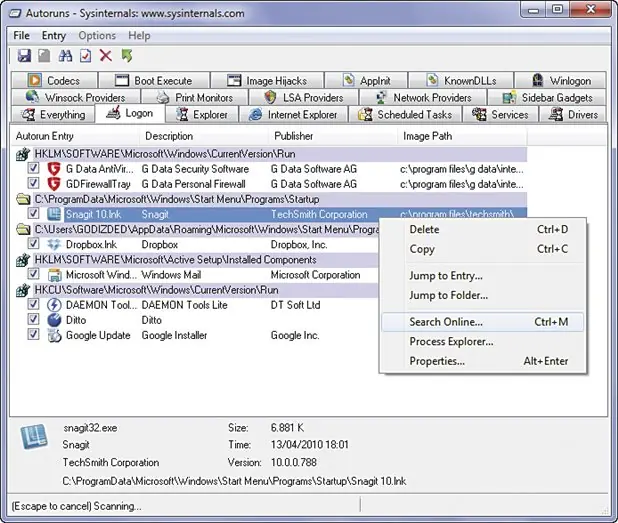The width and height of the screenshot is (618, 523).
Task: Open the Codecs tab
Action: pyautogui.click(x=54, y=80)
